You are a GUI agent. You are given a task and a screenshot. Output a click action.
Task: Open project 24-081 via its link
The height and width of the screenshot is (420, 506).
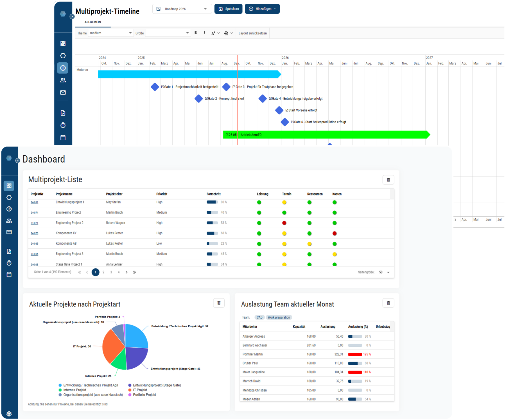tap(34, 202)
